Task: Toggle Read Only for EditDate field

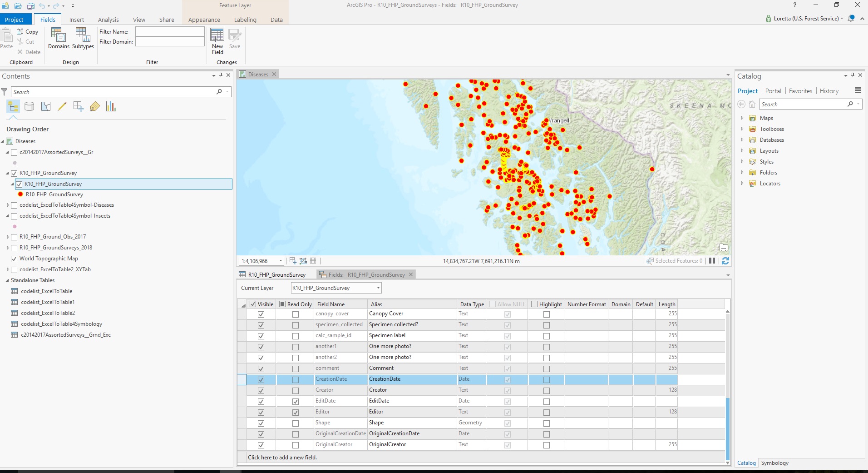Action: tap(296, 402)
